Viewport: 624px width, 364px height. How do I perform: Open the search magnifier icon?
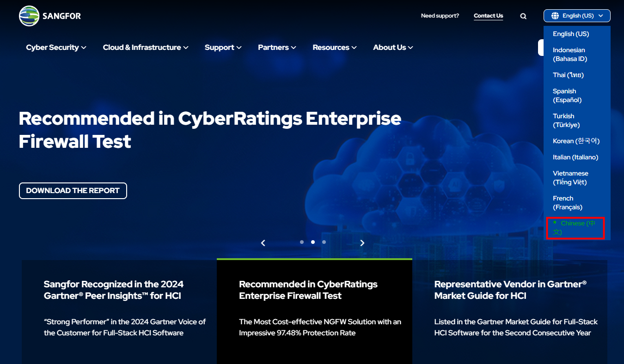523,16
